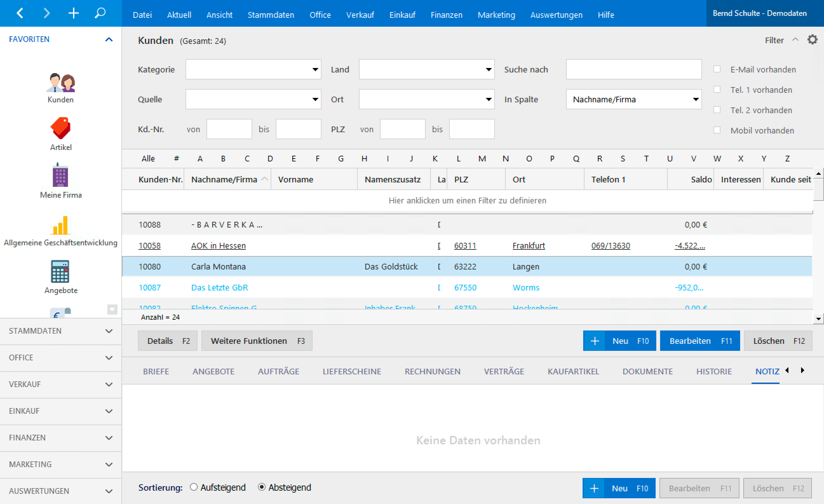
Task: Open Kunden in the favorites sidebar
Action: [61, 88]
